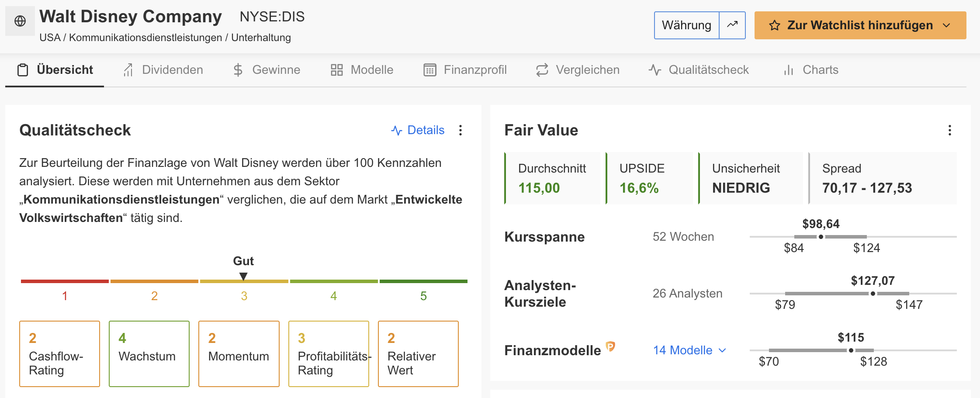Click the $147 analyst high target
Image resolution: width=980 pixels, height=398 pixels.
tap(909, 305)
